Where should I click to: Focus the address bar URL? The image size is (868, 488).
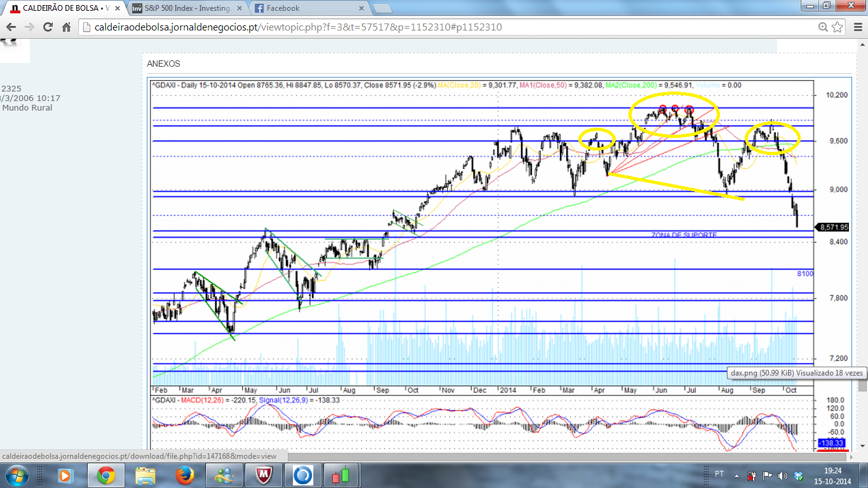(x=445, y=27)
